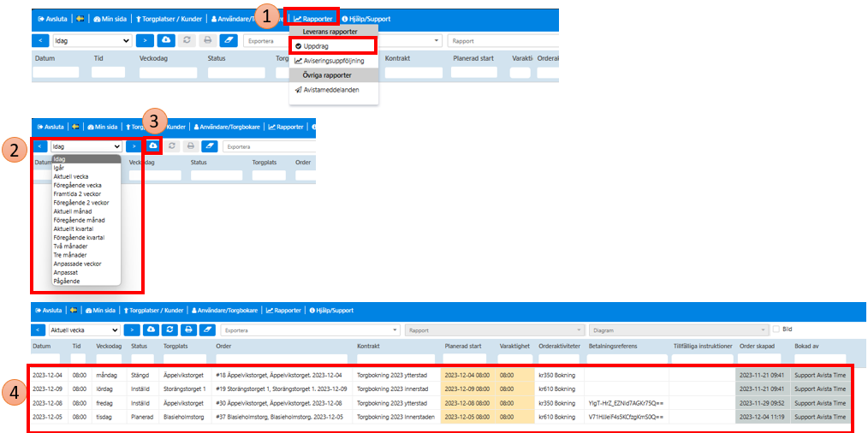The height and width of the screenshot is (433, 868).
Task: Select Anpassat in period list
Action: tap(64, 272)
